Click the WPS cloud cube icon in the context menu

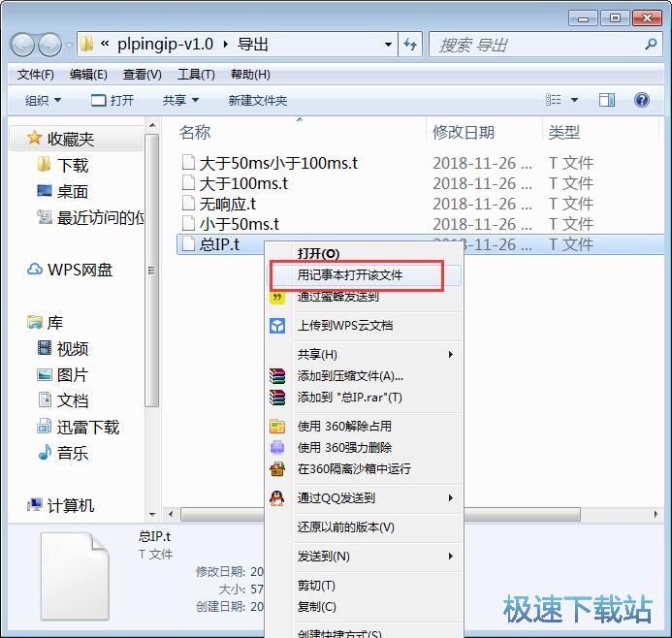(277, 326)
